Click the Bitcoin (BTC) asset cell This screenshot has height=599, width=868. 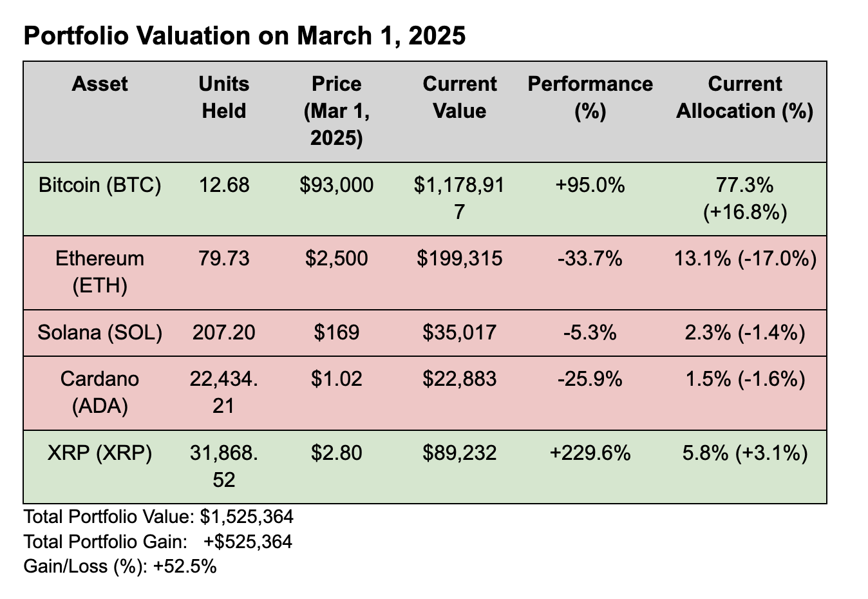(100, 185)
